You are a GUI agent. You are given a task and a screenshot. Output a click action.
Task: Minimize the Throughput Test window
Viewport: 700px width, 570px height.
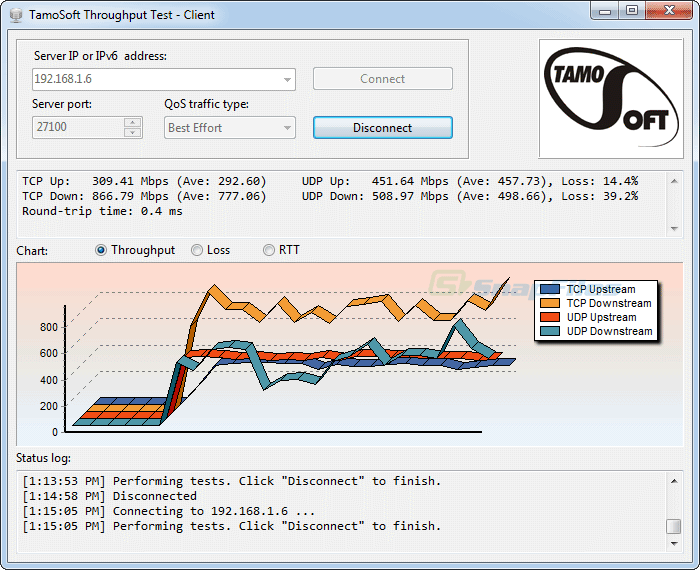[x=605, y=11]
